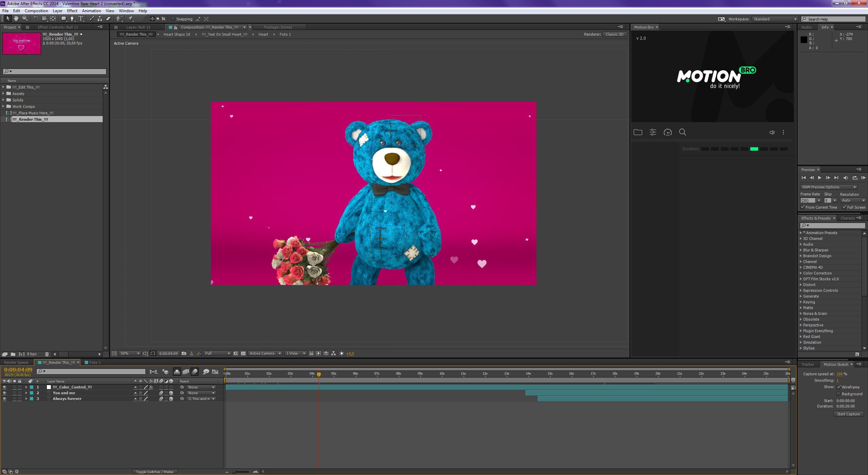Image resolution: width=868 pixels, height=475 pixels.
Task: Click the Start Capture button
Action: click(848, 414)
